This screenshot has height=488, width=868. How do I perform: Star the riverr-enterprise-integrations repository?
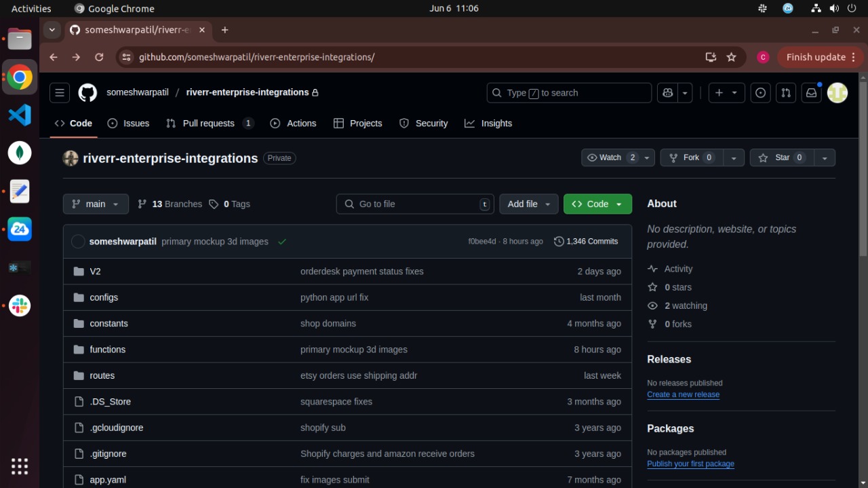pos(782,157)
